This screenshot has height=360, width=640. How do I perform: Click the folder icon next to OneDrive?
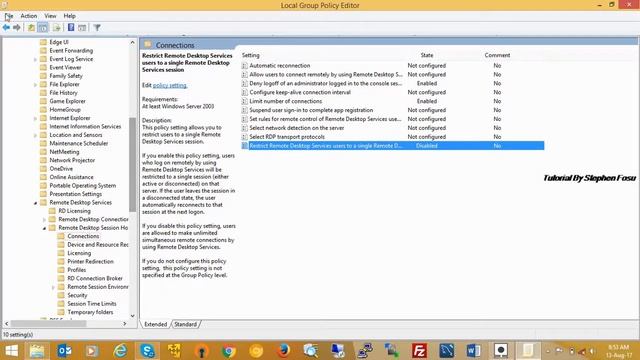(x=43, y=169)
